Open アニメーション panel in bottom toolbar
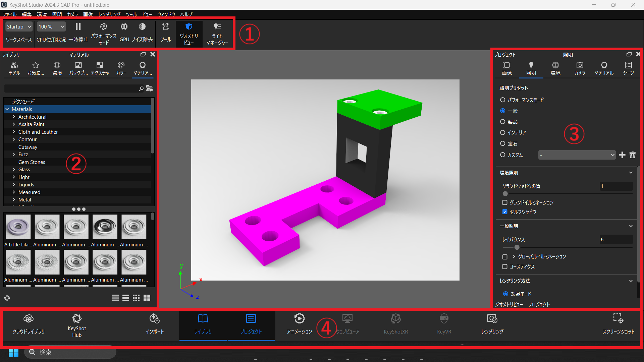Image resolution: width=644 pixels, height=362 pixels. [x=300, y=324]
